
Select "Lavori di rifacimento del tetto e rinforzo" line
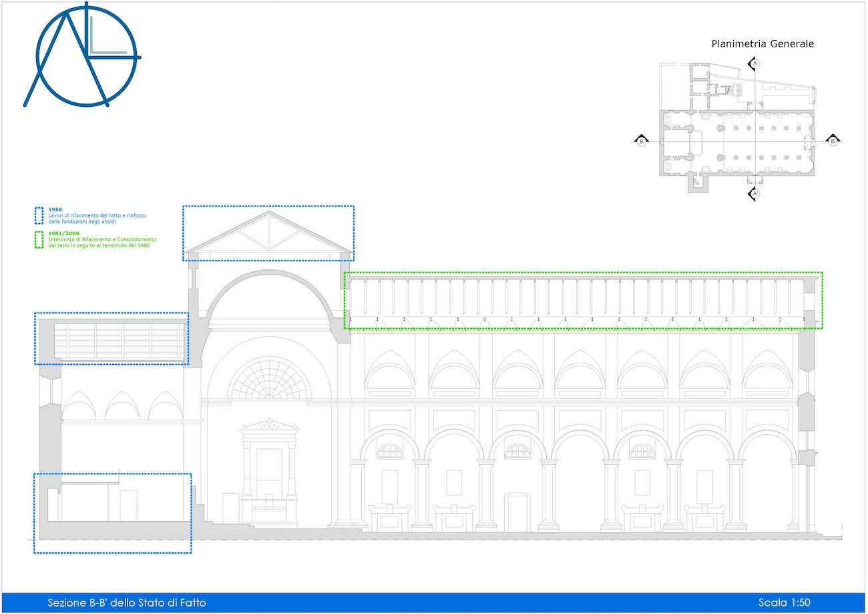97,215
